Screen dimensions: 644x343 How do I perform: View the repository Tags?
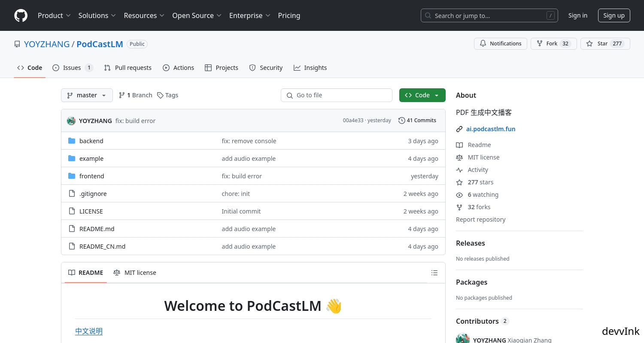pos(167,95)
